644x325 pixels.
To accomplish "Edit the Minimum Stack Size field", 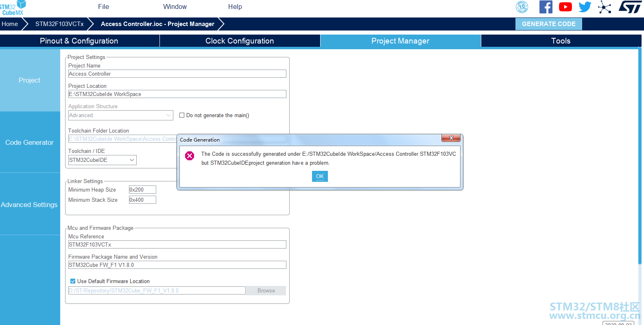I will coord(142,200).
